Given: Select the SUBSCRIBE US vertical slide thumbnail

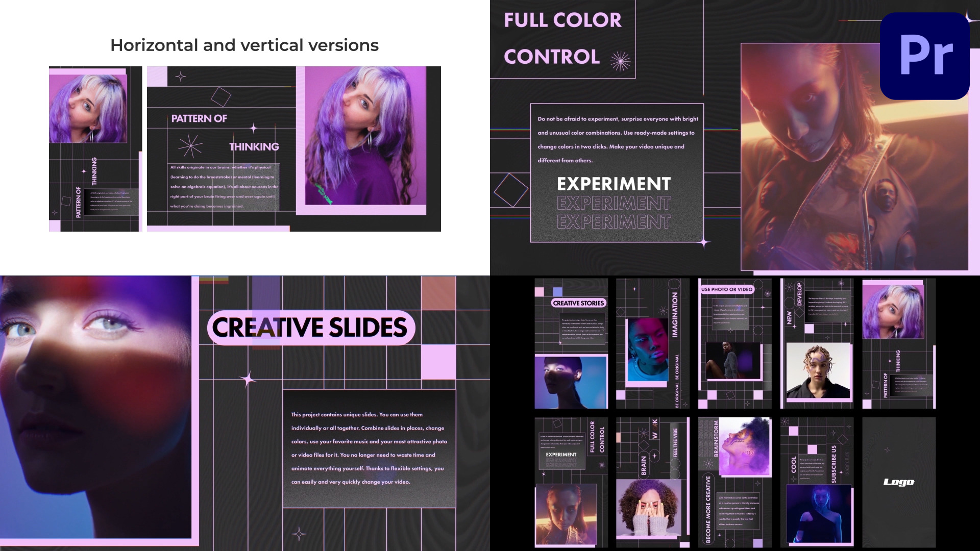Looking at the screenshot, I should click(x=817, y=482).
